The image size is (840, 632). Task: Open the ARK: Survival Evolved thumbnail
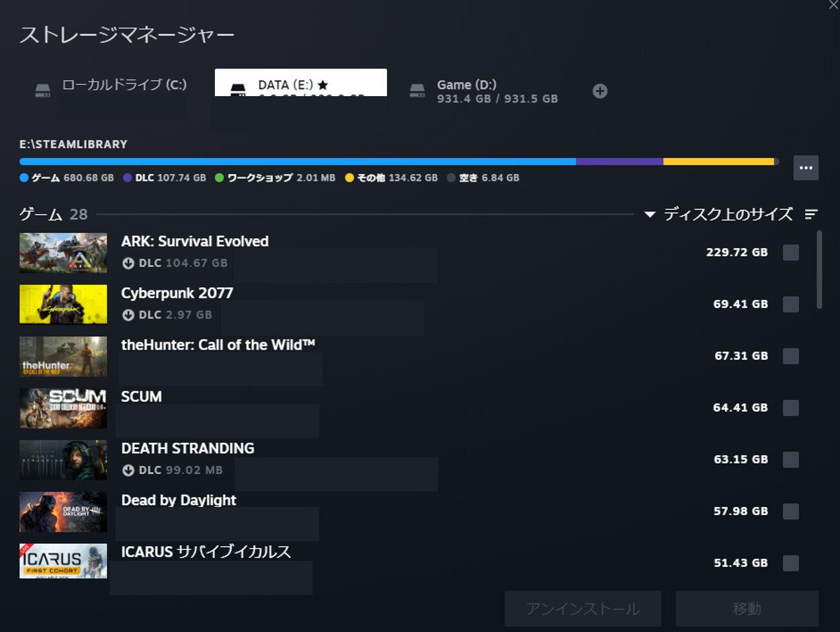point(63,253)
